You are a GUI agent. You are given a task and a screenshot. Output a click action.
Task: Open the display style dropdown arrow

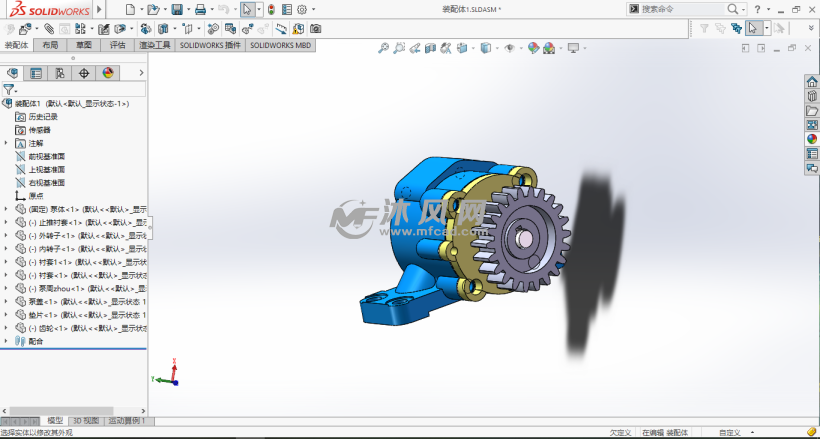[495, 47]
